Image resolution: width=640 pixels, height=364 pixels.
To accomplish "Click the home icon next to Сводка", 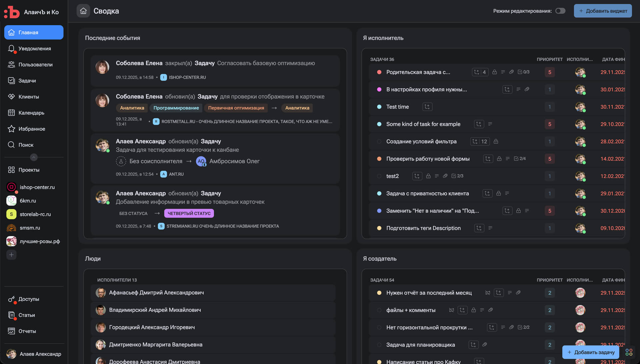I will 83,11.
